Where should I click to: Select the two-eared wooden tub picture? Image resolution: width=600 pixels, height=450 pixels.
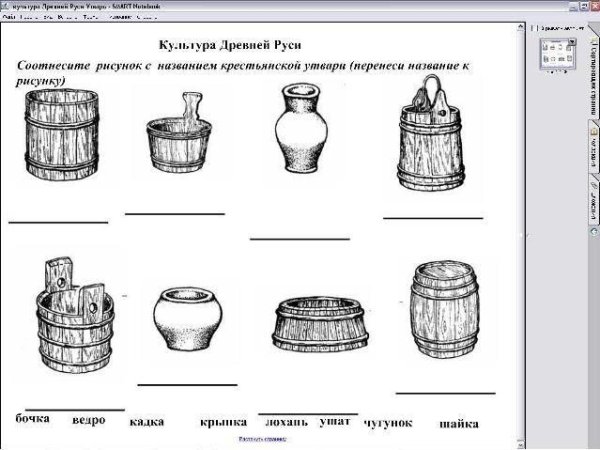click(74, 315)
